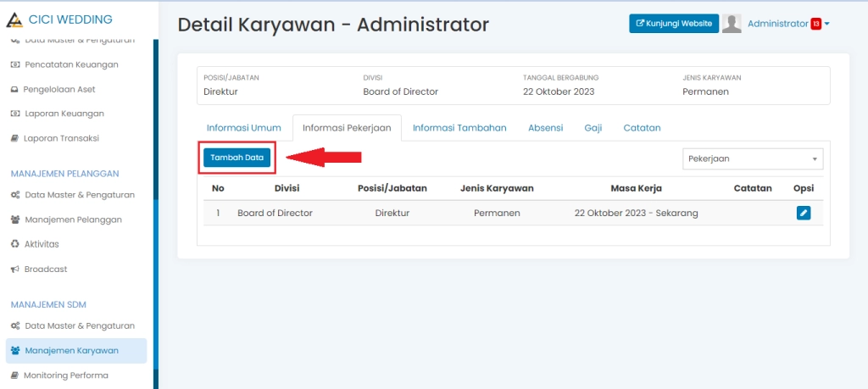Open Pengelolaan Aset sidebar item
Viewport: 868px width, 389px height.
(59, 89)
